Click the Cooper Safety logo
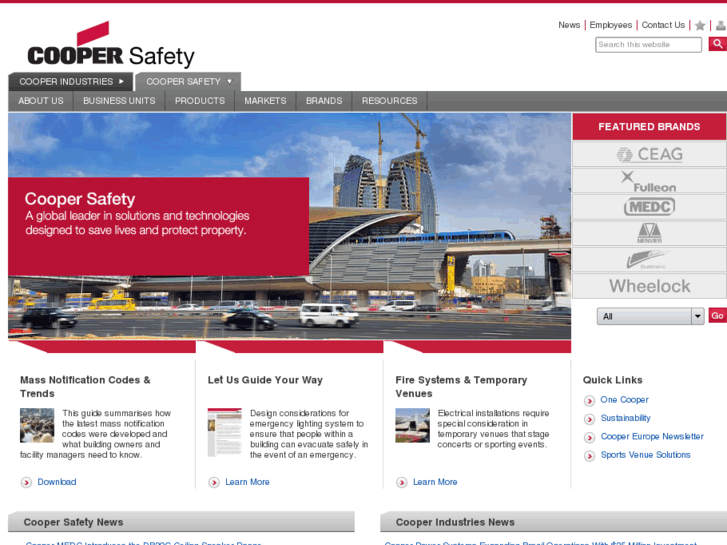The height and width of the screenshot is (545, 727). pos(111,45)
